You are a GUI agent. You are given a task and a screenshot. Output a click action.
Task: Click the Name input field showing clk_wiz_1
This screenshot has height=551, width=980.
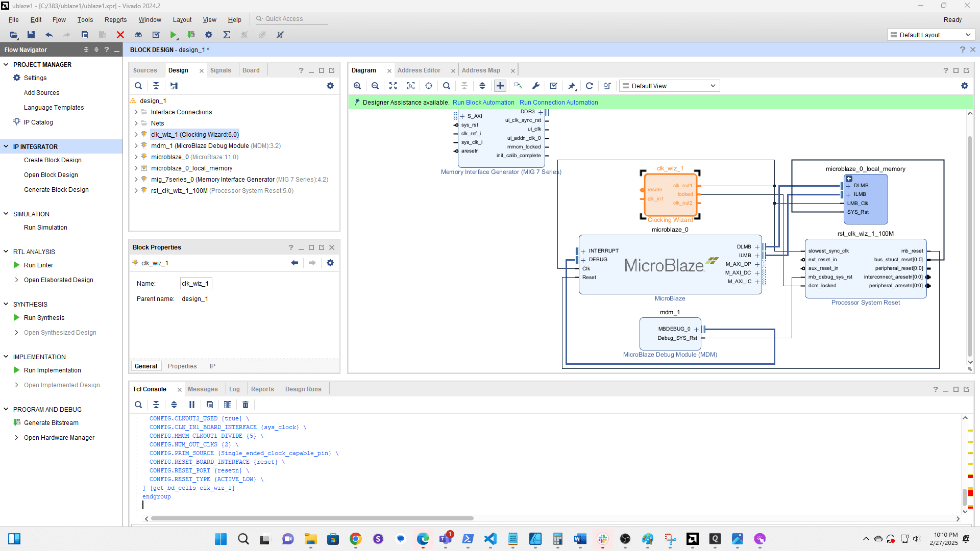click(195, 283)
